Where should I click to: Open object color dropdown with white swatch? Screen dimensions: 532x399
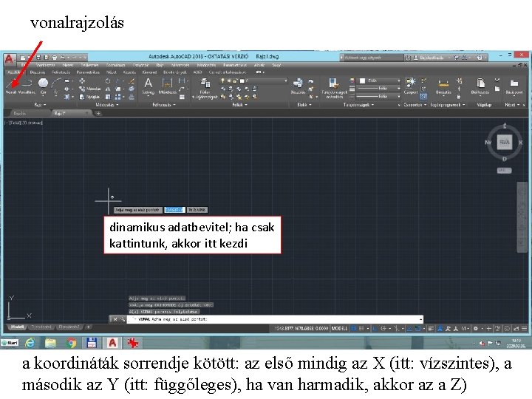click(x=379, y=81)
